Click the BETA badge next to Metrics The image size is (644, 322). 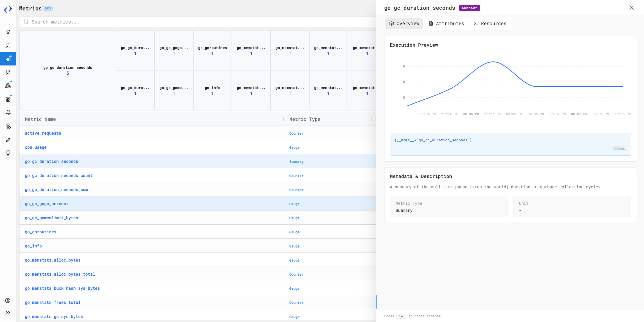[48, 8]
